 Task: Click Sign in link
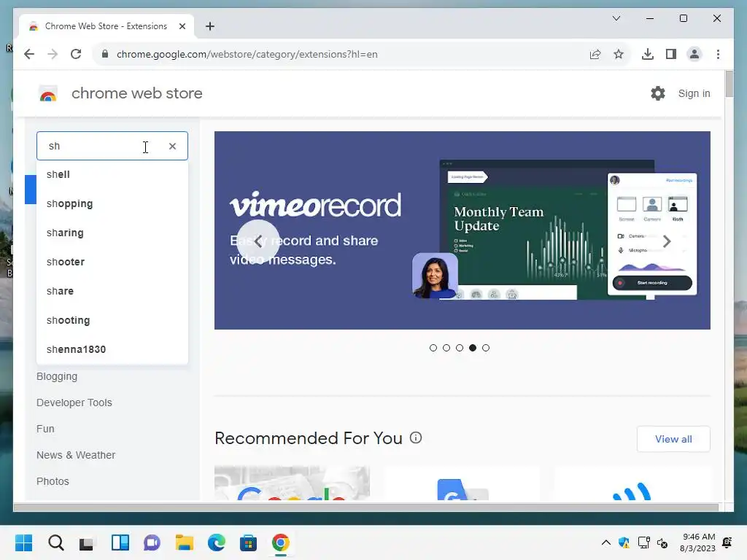(x=694, y=93)
